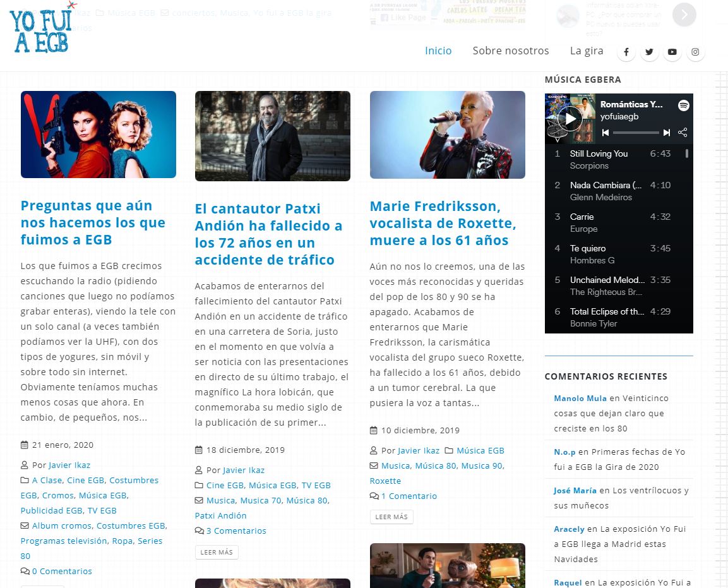
Task: Click the YouTube channel icon
Action: click(x=672, y=52)
